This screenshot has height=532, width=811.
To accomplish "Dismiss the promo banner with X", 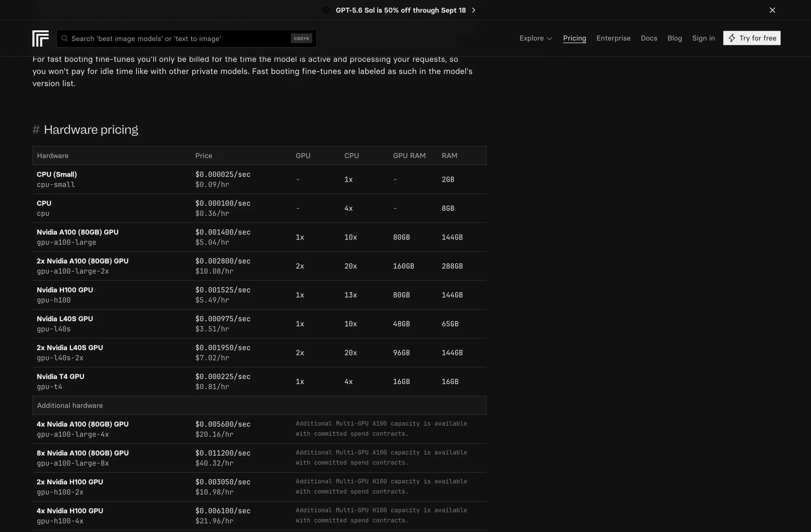I will coord(772,10).
